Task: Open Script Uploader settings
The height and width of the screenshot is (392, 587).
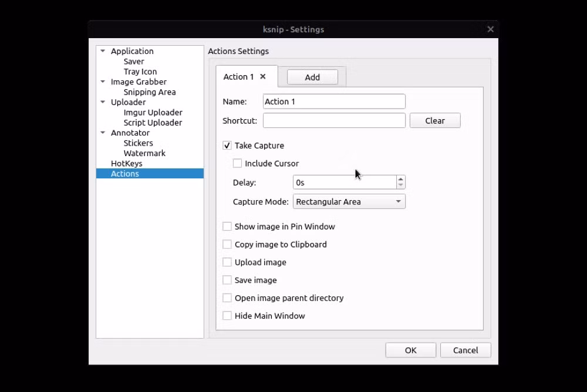Action: click(153, 123)
